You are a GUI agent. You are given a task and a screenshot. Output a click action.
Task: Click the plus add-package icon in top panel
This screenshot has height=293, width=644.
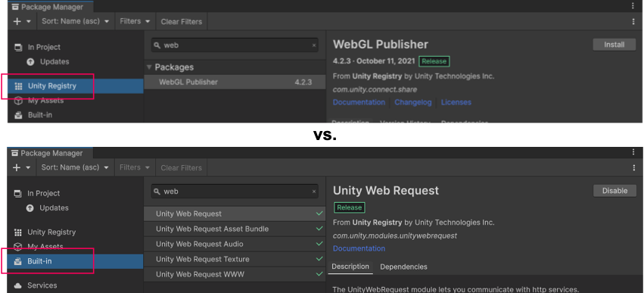(17, 21)
